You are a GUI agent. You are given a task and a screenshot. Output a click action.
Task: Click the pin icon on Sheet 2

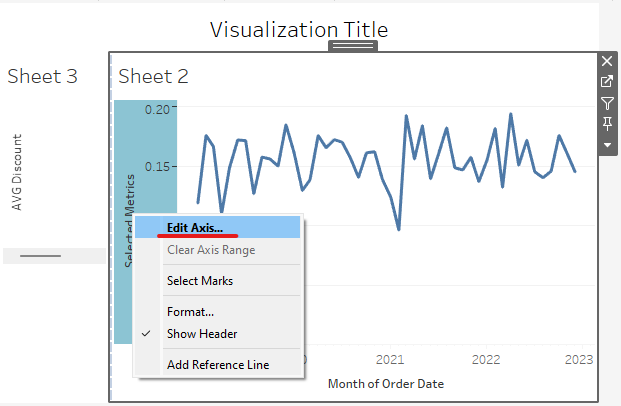click(x=607, y=124)
